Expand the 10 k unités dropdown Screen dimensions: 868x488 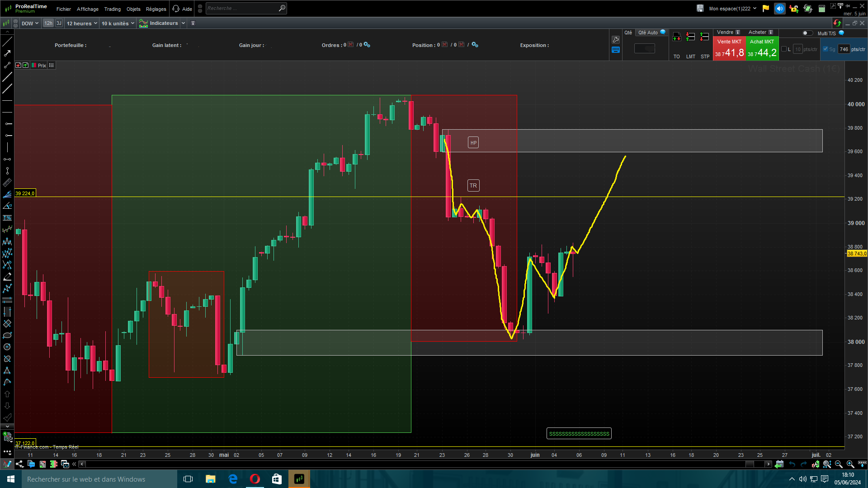tap(118, 23)
